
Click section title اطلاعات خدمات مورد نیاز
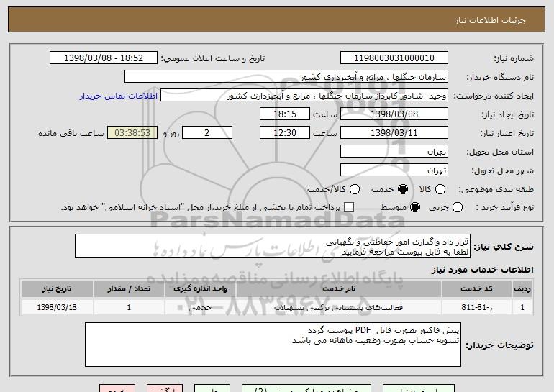[482, 270]
